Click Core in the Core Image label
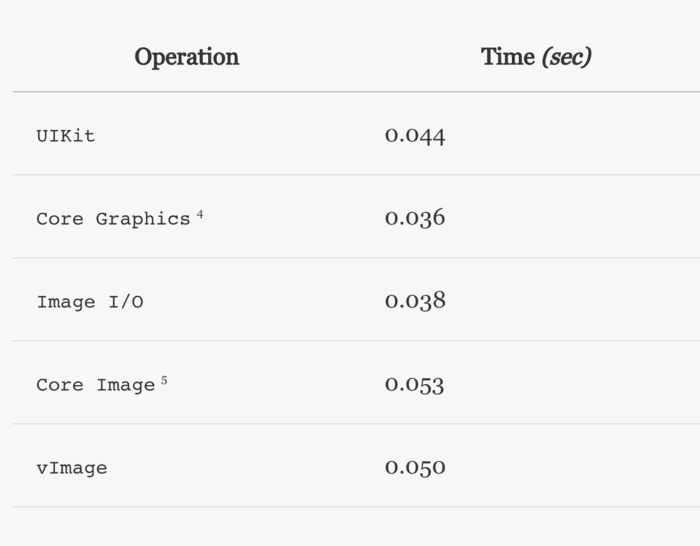This screenshot has width=700, height=546. tap(60, 385)
